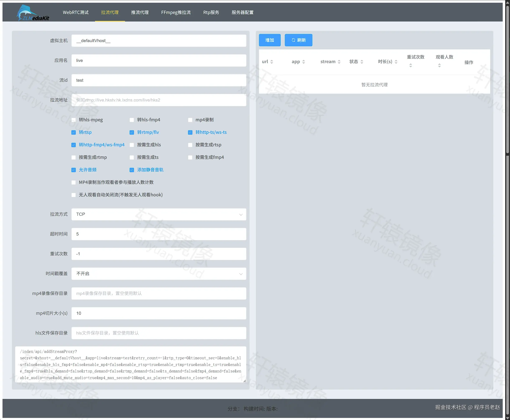Open the WebRTC测试 tab
Image resolution: width=510 pixels, height=420 pixels.
pos(76,12)
